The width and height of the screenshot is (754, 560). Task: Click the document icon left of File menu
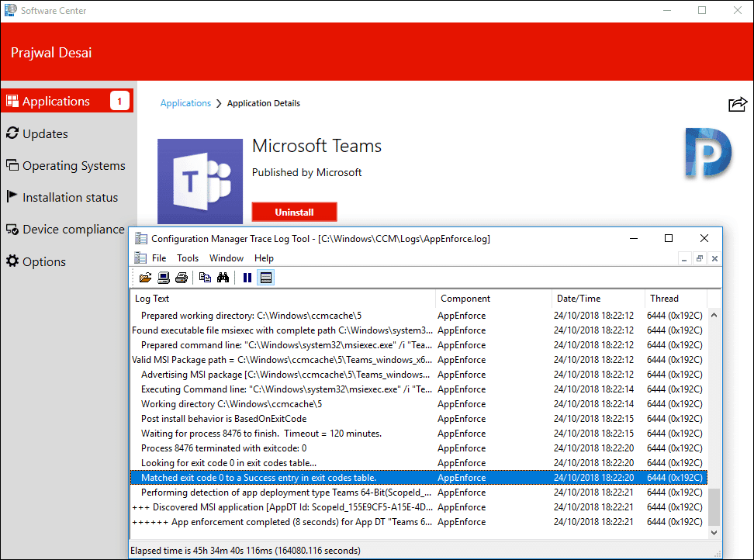tap(140, 258)
